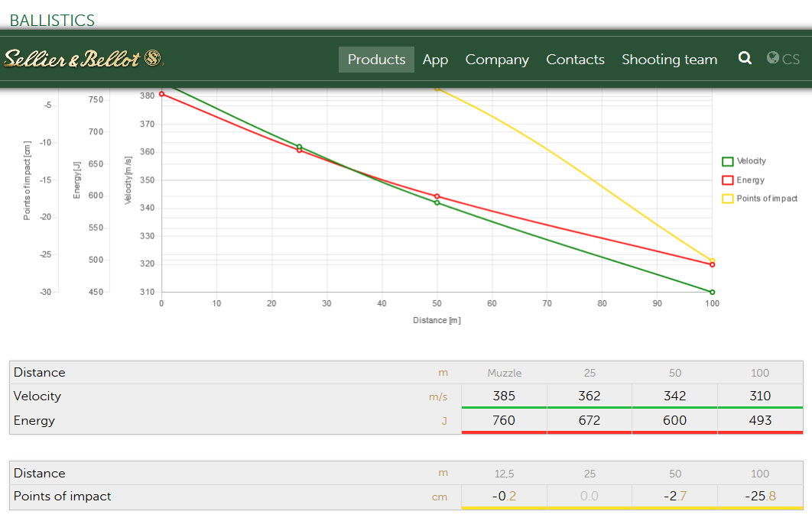Click energy data point at 50 m
The width and height of the screenshot is (812, 521).
(437, 196)
